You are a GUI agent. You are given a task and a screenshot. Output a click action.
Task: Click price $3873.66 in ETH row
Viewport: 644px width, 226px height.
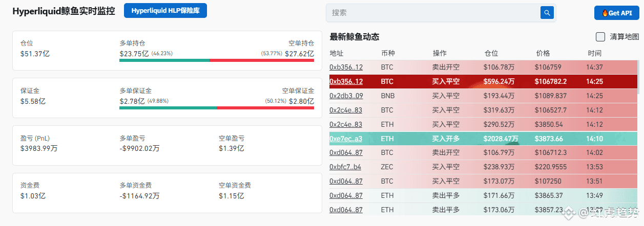549,138
